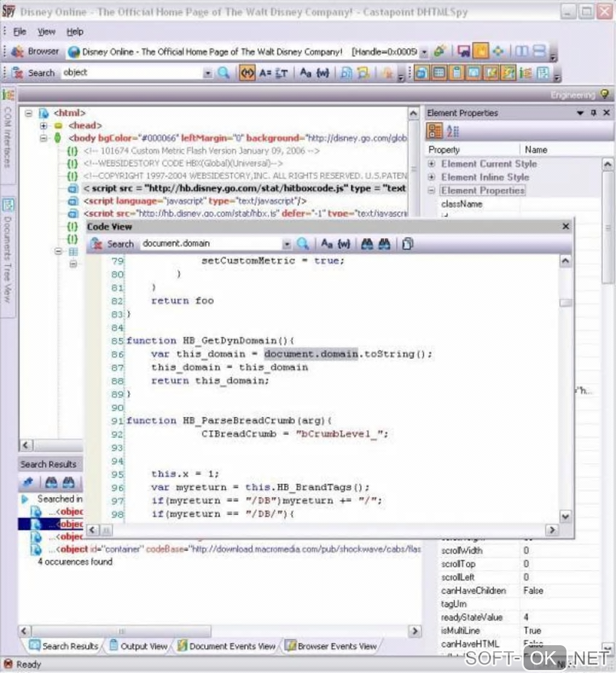Click the Code View vertical scrollbar thumb
The height and width of the screenshot is (673, 616).
[x=565, y=303]
